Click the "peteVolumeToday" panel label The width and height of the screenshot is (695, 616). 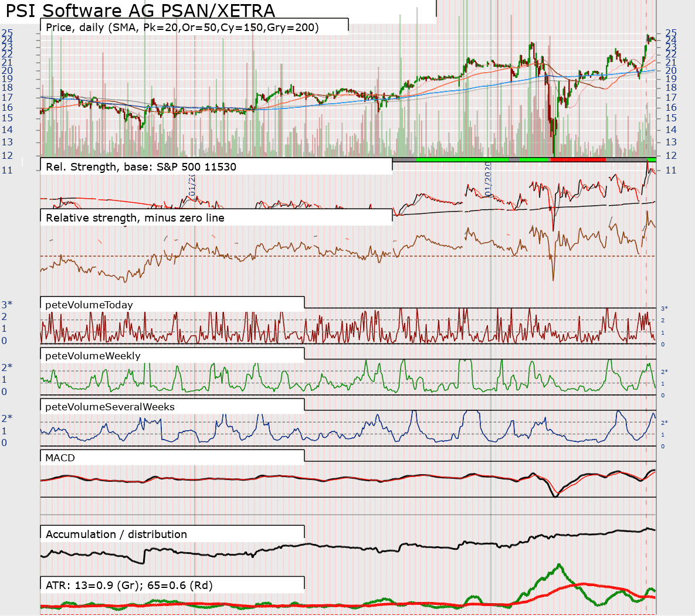(x=89, y=305)
